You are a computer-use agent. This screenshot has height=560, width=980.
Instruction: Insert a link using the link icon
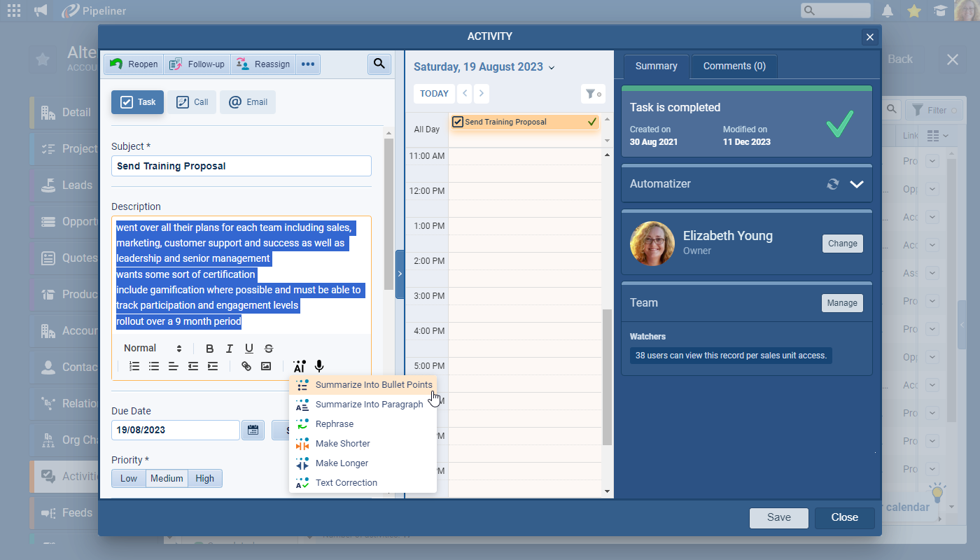(x=246, y=366)
